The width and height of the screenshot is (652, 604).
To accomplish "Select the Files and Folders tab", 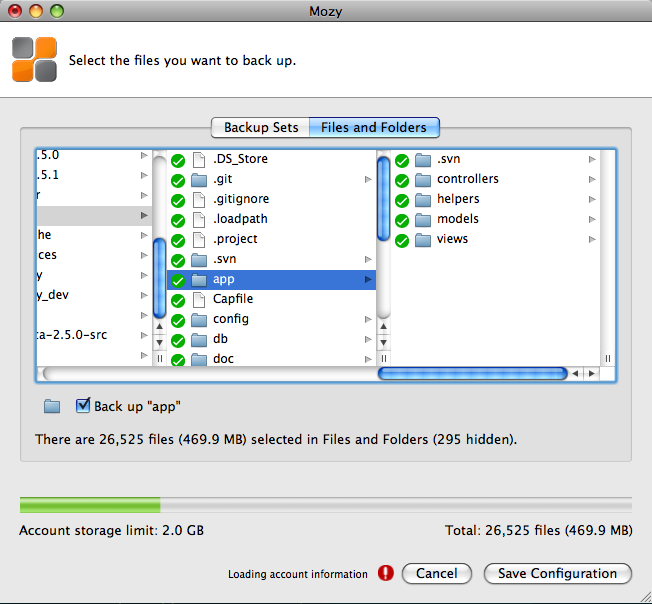I will [x=374, y=127].
